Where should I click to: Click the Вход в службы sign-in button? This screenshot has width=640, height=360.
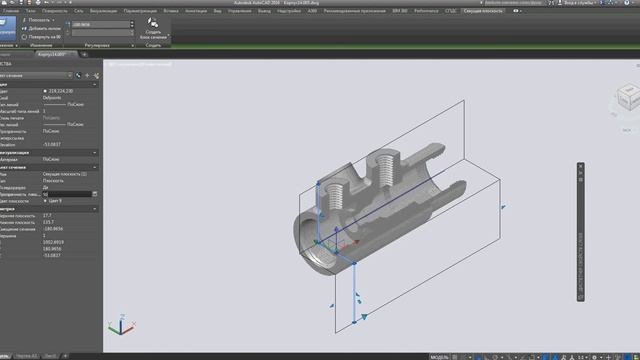pos(578,2)
